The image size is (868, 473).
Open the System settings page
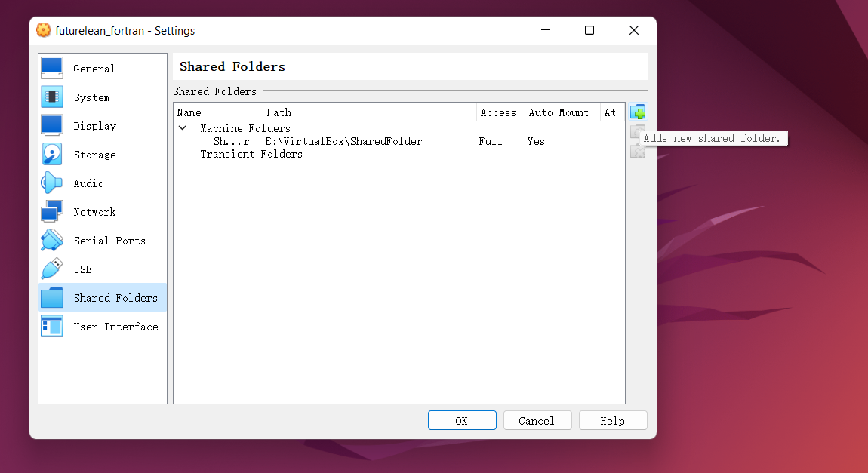tap(91, 97)
